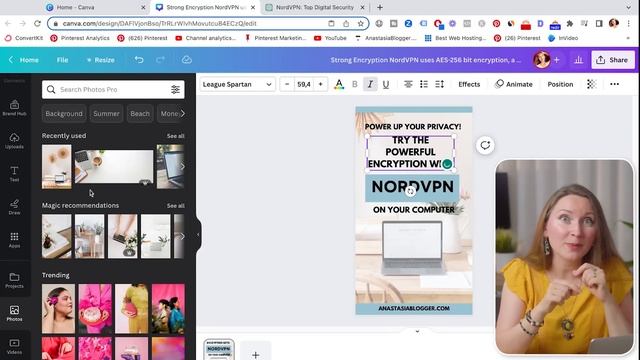
Task: Reload the browser page
Action: 37,23
